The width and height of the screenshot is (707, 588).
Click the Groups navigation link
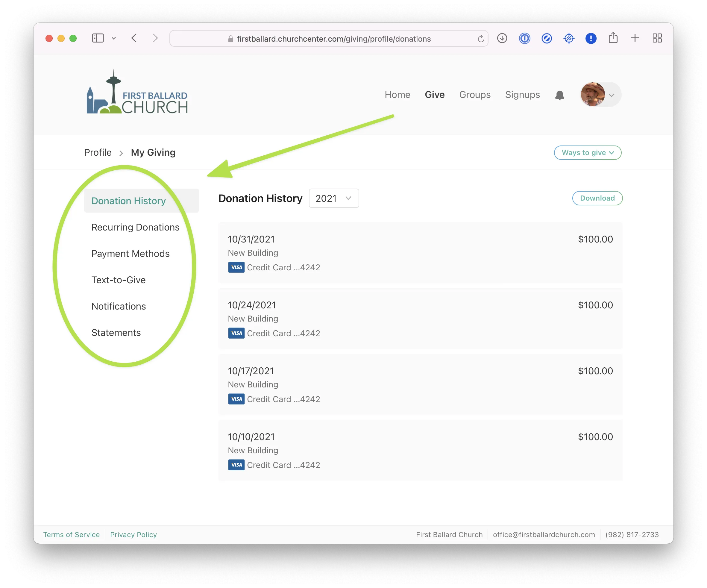click(474, 95)
